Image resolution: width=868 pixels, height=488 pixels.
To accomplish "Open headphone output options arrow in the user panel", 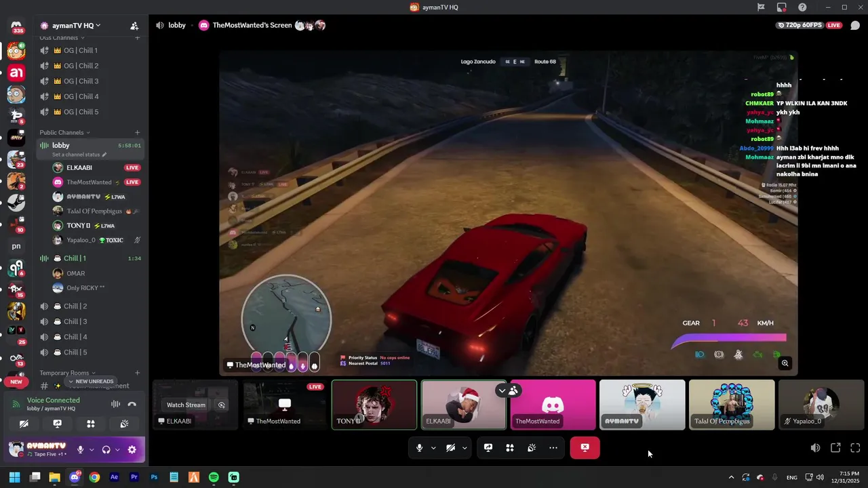I will (117, 449).
